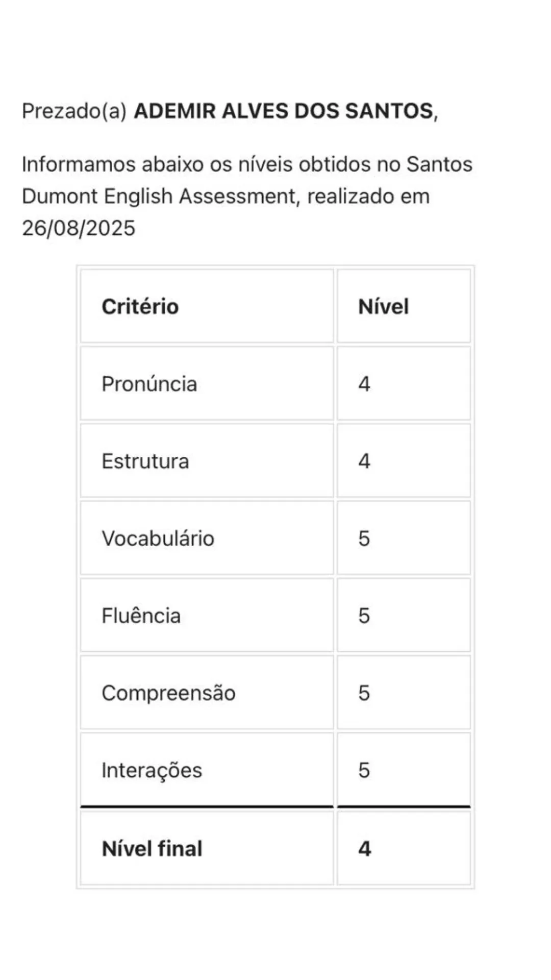Screen dimensions: 551x980
Task: Click the level value for Pronúncia
Action: 364,384
